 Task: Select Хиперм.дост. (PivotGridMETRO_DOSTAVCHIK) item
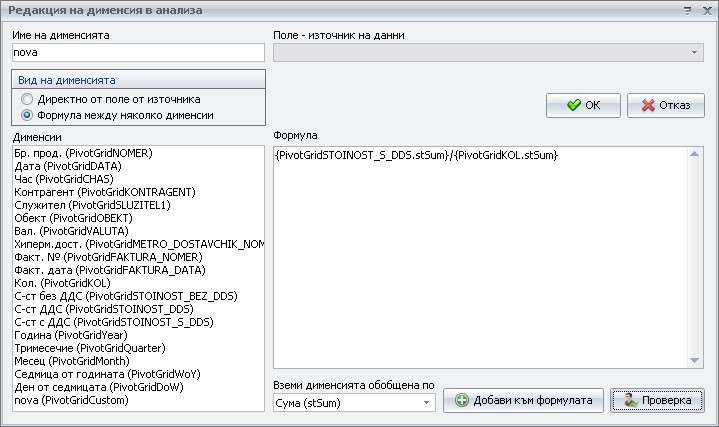pyautogui.click(x=139, y=244)
